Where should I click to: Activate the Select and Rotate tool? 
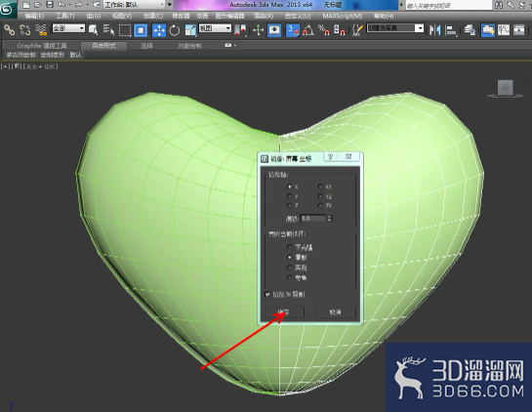(175, 30)
